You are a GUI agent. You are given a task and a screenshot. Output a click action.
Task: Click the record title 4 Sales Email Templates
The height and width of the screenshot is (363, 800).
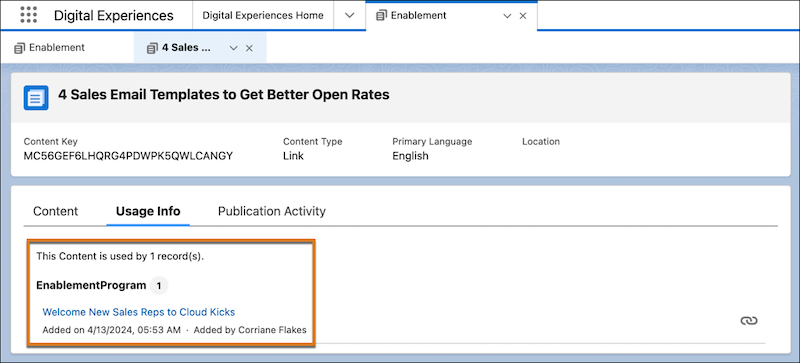[x=223, y=95]
